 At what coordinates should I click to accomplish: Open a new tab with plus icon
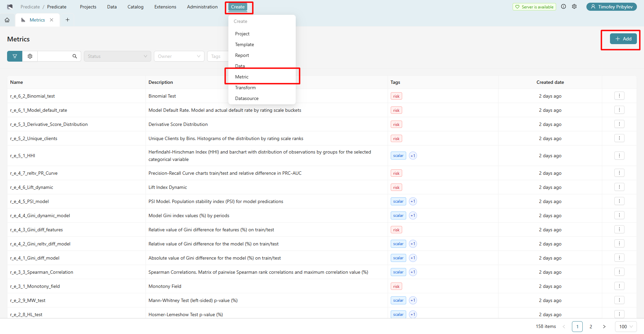(x=67, y=20)
